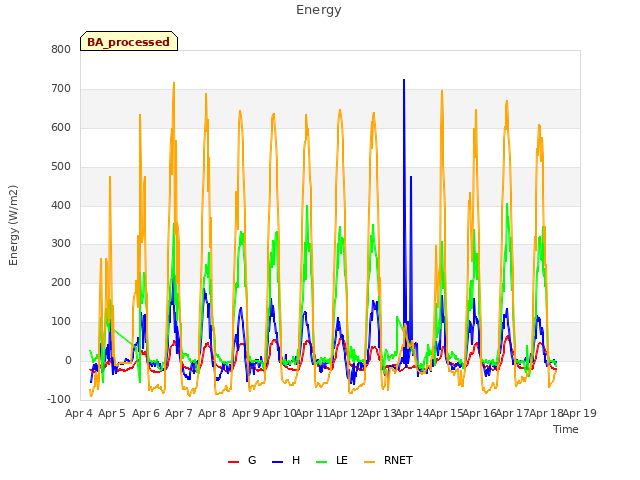Click the Apr 5 x-axis date label
This screenshot has height=480, width=640.
click(x=112, y=413)
